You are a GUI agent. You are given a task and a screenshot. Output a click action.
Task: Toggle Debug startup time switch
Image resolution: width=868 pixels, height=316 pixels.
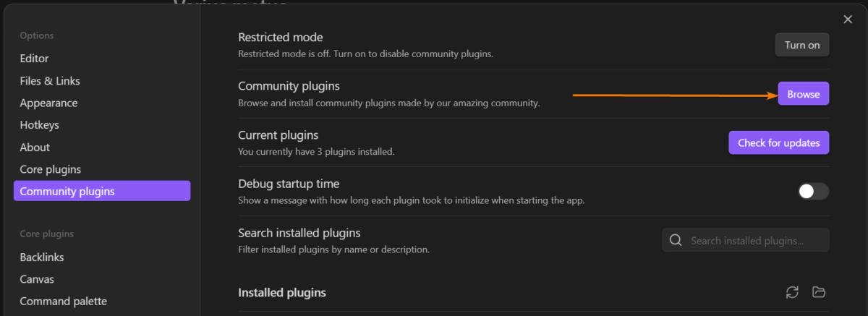[x=813, y=191]
